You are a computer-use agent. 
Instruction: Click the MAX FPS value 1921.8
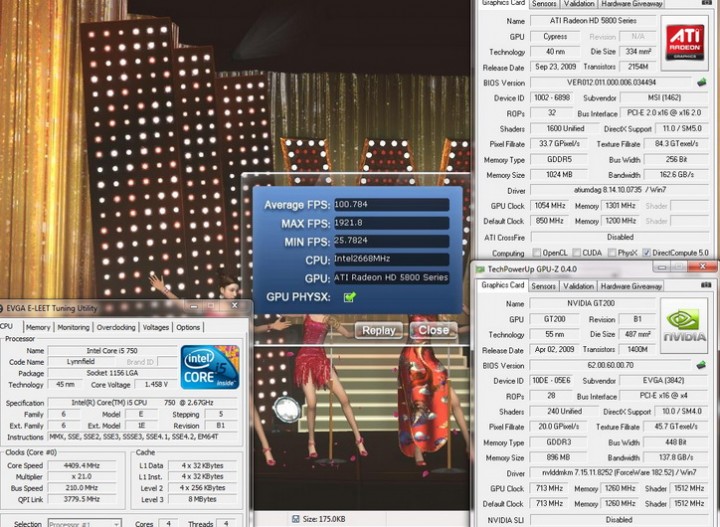[x=391, y=223]
